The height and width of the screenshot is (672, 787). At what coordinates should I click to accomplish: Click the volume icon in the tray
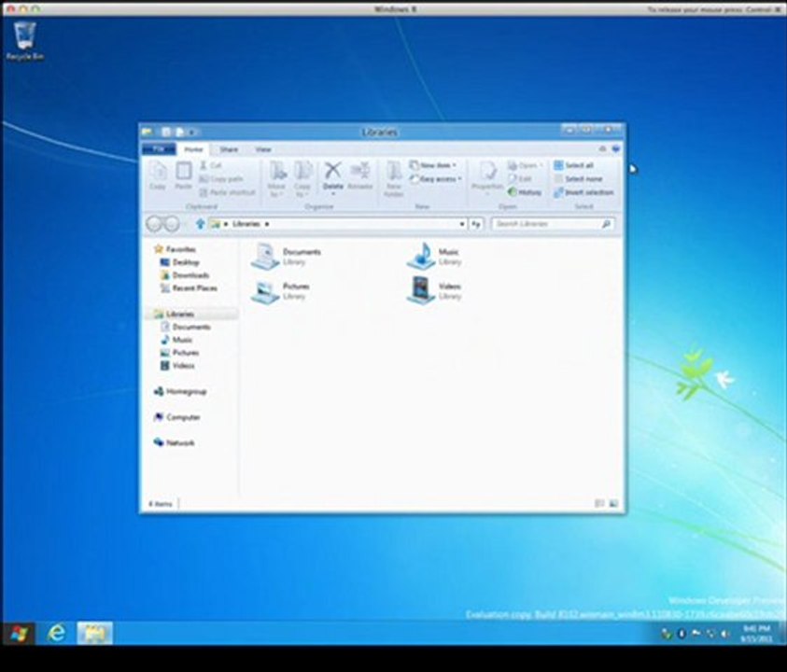[x=724, y=634]
